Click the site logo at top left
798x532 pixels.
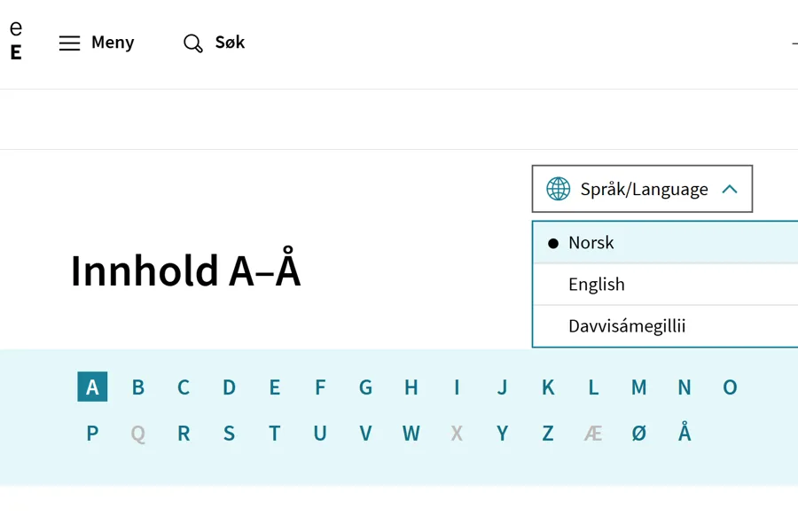click(x=16, y=41)
